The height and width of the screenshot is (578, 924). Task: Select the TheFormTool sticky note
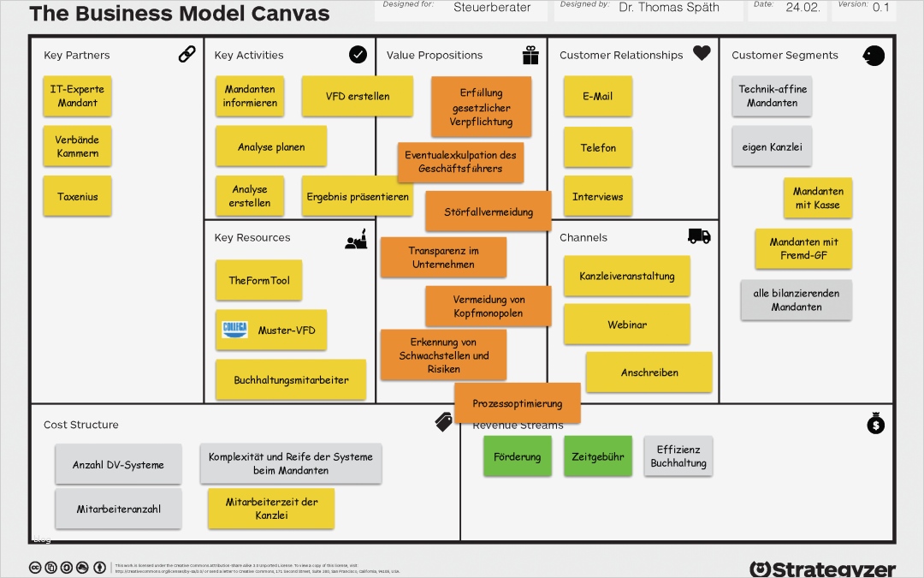click(x=258, y=280)
